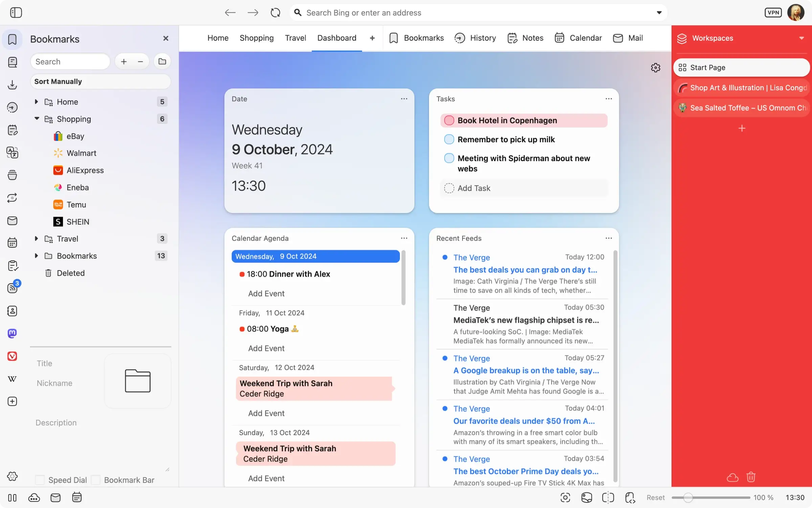This screenshot has height=508, width=812.
Task: Open The Verge article about Google breakup
Action: point(525,371)
